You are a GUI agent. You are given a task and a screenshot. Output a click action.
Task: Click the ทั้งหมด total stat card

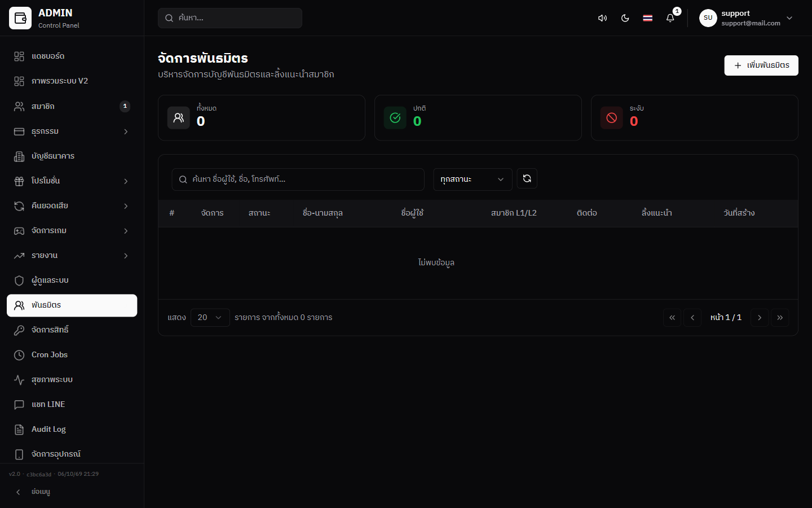262,117
